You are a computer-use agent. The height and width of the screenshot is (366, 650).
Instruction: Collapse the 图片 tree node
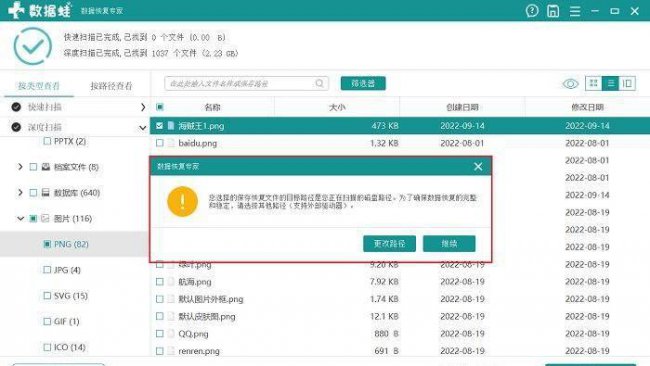[x=20, y=218]
